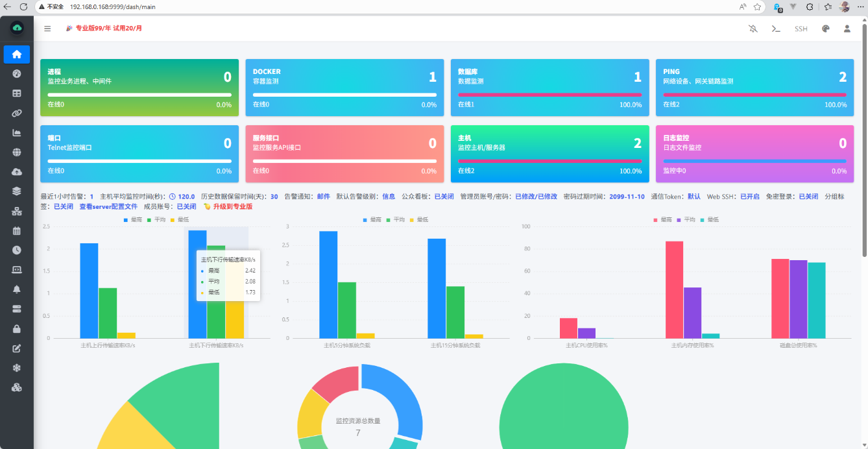Image resolution: width=868 pixels, height=449 pixels.
Task: Open the terminal prompt icon in header
Action: (x=775, y=29)
